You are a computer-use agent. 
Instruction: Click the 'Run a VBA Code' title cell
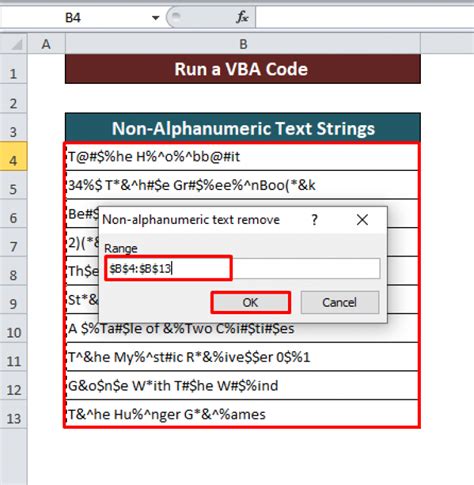[243, 69]
